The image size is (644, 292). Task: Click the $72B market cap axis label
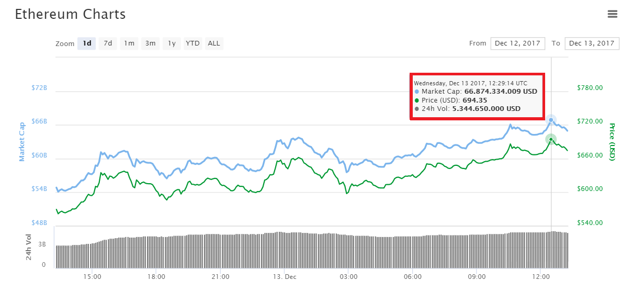pyautogui.click(x=39, y=88)
